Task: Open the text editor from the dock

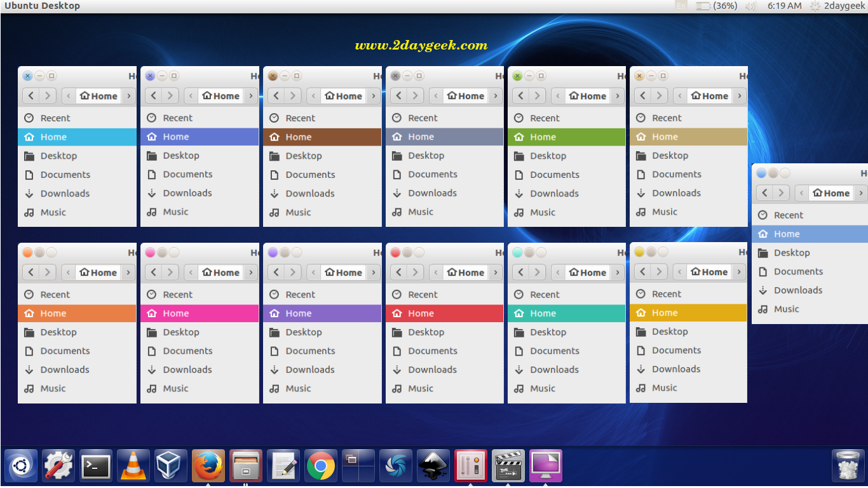Action: (283, 466)
